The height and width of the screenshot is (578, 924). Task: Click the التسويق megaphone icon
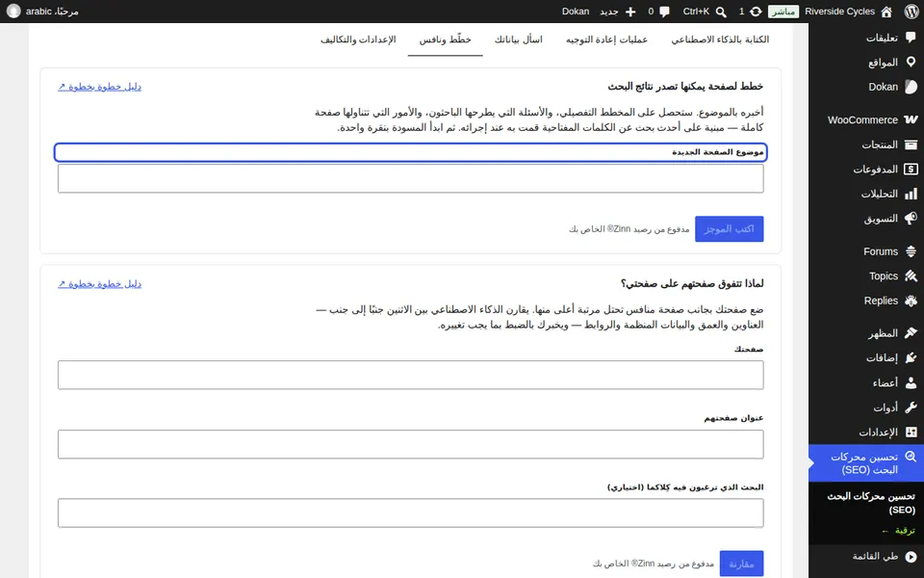tap(911, 219)
